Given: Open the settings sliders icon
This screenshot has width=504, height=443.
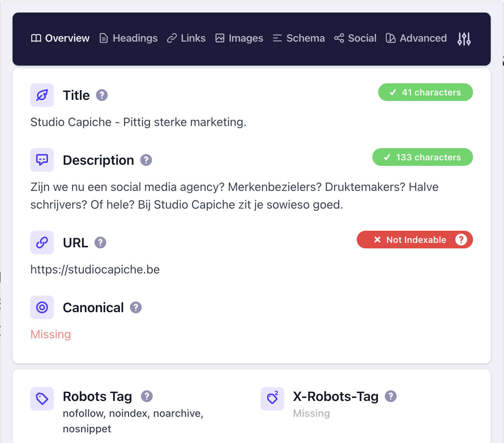Looking at the screenshot, I should 464,39.
